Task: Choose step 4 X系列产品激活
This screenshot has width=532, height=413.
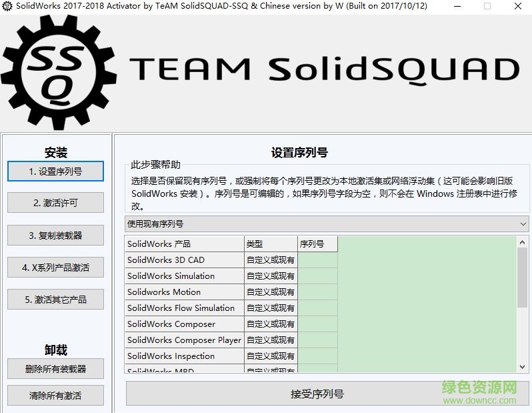Action: [55, 268]
